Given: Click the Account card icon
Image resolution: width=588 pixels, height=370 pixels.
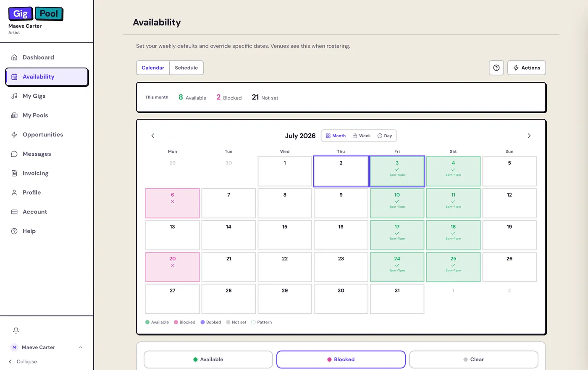Looking at the screenshot, I should coord(14,212).
